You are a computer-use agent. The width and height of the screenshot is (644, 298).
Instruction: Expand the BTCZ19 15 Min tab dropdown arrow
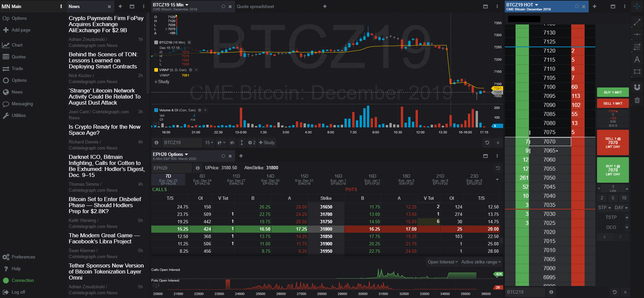[x=187, y=5]
